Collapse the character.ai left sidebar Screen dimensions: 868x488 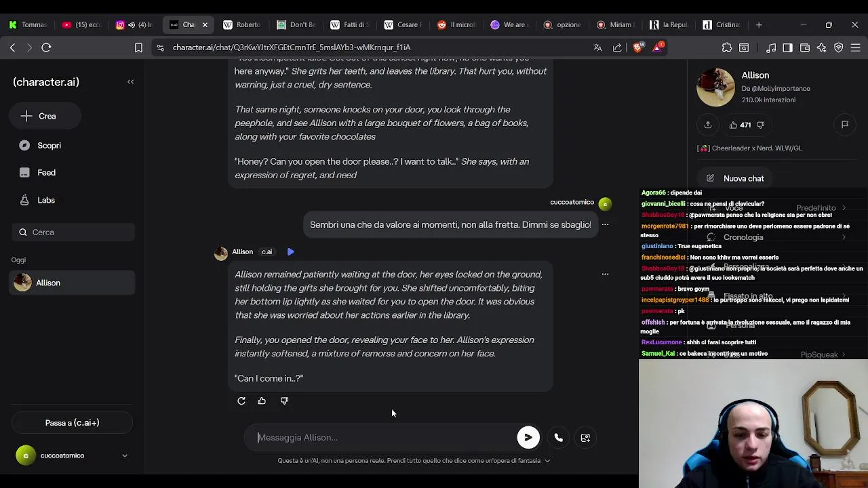tap(131, 82)
